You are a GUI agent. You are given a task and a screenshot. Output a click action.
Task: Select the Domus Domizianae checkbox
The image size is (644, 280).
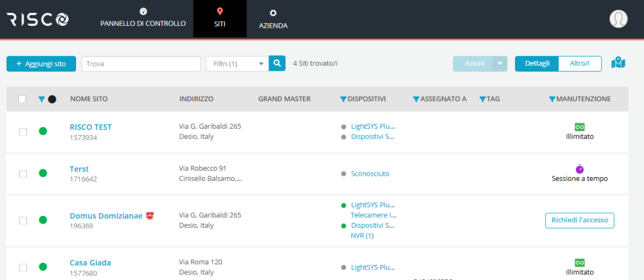(23, 220)
